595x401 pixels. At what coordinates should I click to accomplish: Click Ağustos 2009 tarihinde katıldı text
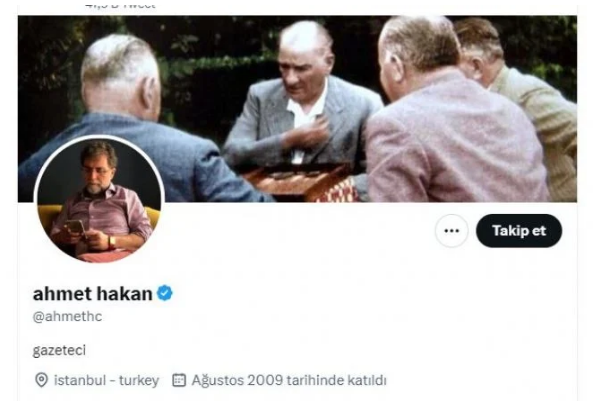289,380
